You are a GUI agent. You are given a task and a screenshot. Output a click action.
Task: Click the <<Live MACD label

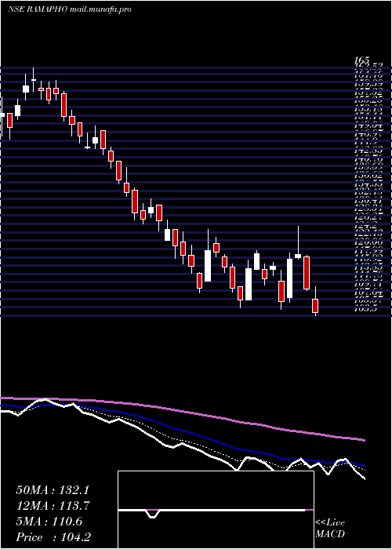pos(330,529)
